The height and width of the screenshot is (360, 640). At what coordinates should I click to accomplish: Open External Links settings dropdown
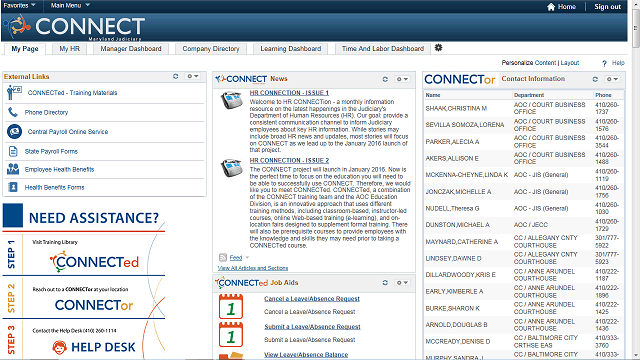pos(192,76)
